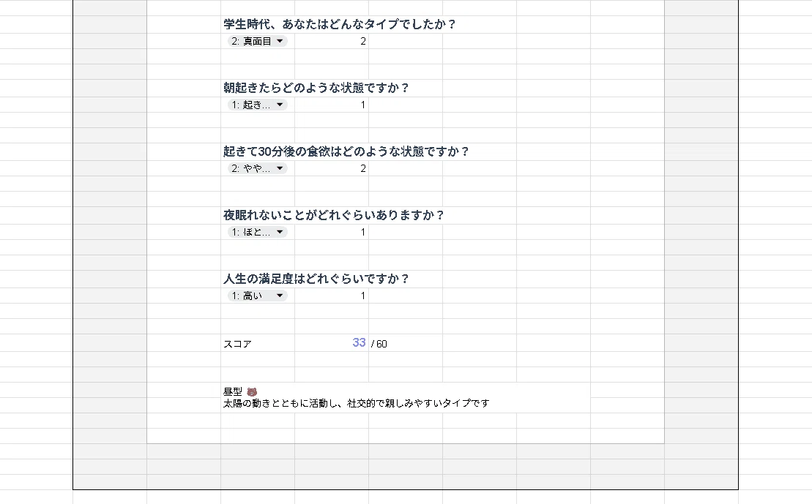This screenshot has height=504, width=812.
Task: Click the score value 33
Action: click(359, 343)
